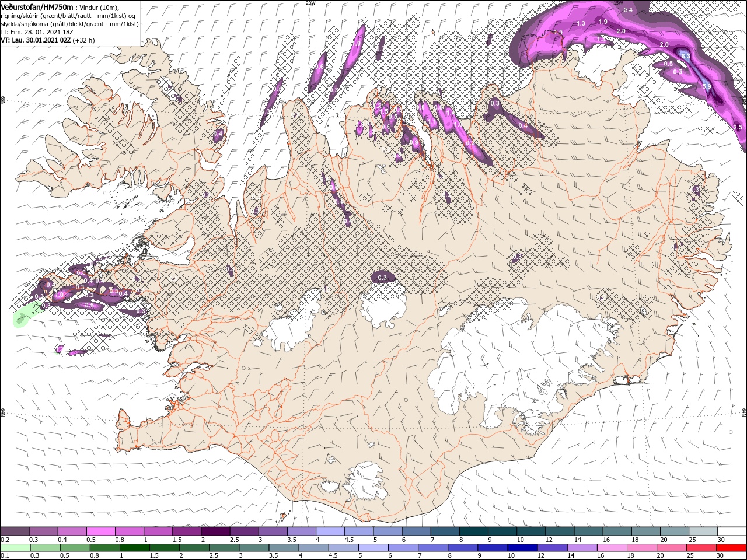Click the 1.9 snowfall value on the map
Image resolution: width=747 pixels, height=560 pixels.
(603, 22)
